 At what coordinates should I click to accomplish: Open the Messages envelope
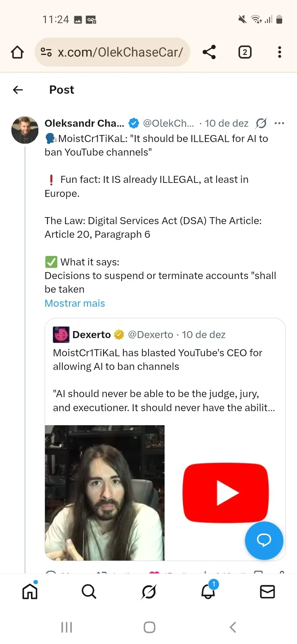tap(267, 592)
